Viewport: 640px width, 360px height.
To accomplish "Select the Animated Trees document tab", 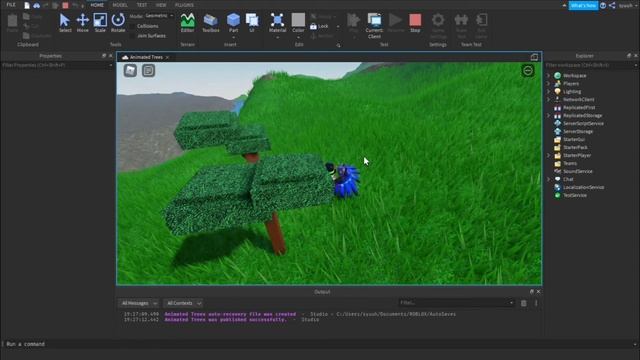I will [x=145, y=57].
